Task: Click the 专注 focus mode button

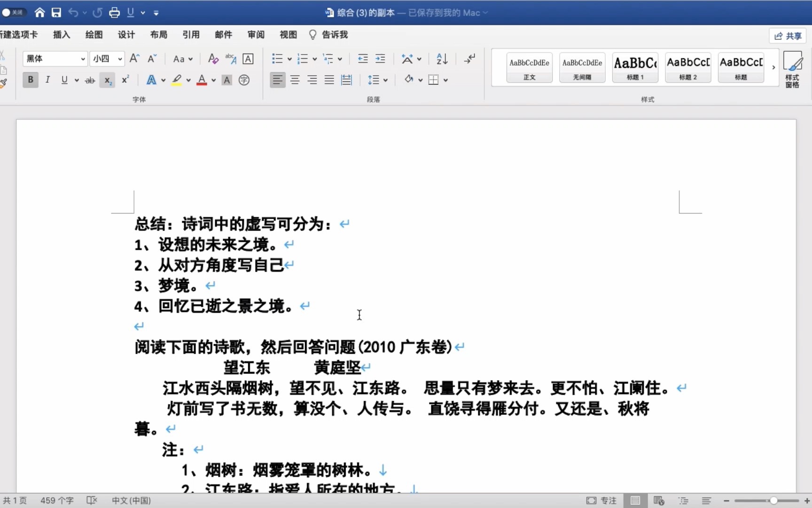Action: pos(601,500)
